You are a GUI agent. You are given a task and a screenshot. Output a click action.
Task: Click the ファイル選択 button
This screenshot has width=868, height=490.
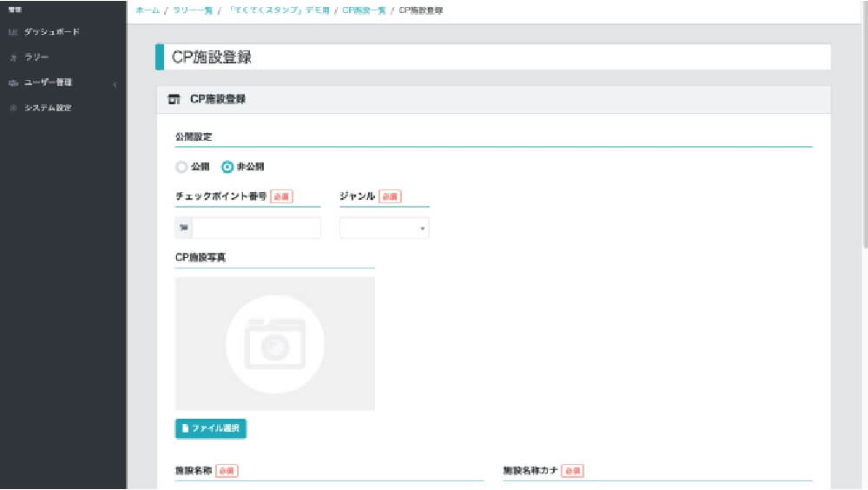tap(211, 428)
